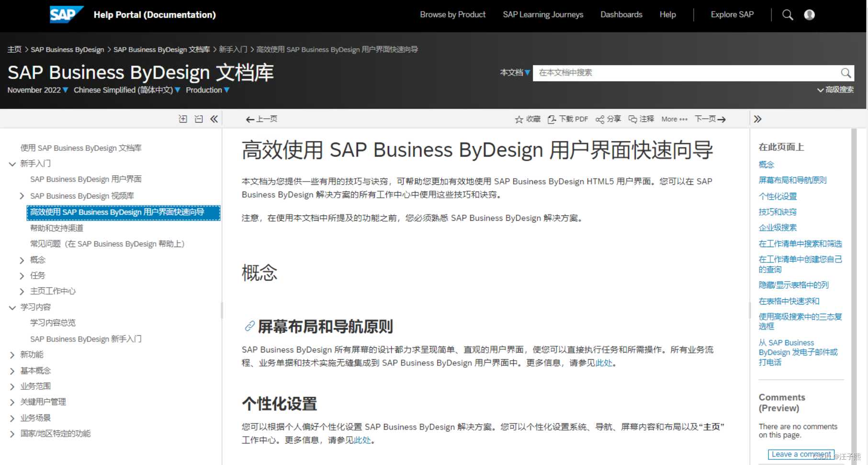Open SAP Business ByDesign 新手入门 tree item
Screen dimensions: 868x465
coord(86,339)
